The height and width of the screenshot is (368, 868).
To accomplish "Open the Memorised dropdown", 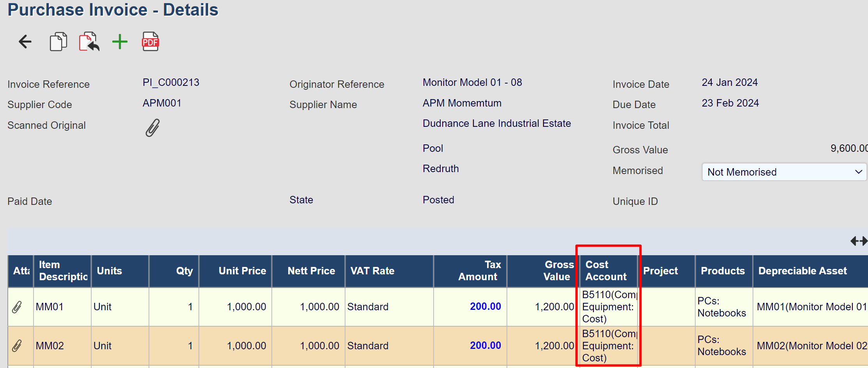I will pos(784,172).
